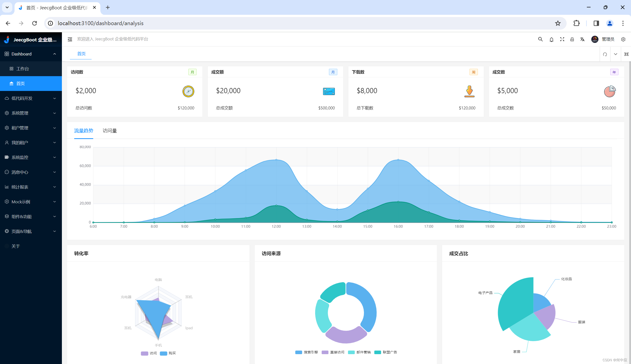
Task: Expand the 统计报表 menu
Action: (x=31, y=187)
